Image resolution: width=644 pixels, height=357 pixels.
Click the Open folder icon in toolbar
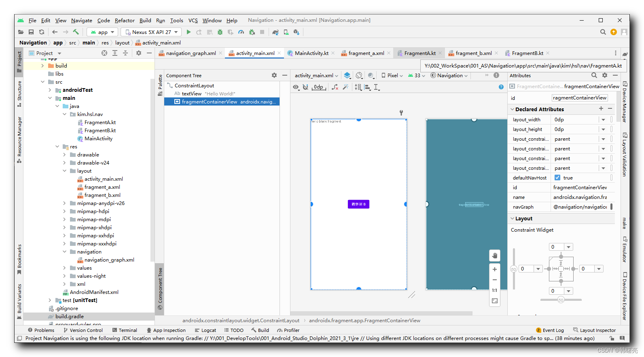click(21, 32)
